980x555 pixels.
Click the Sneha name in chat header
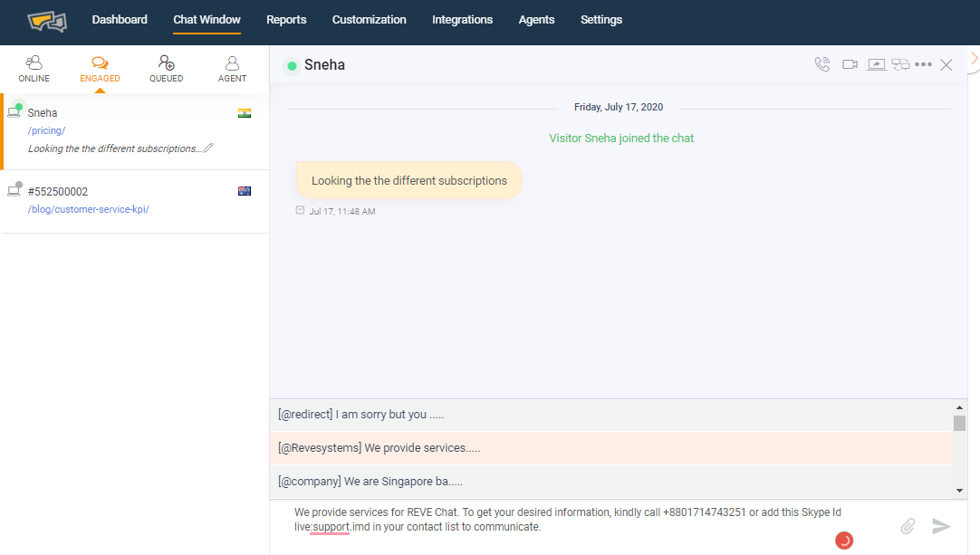point(324,65)
